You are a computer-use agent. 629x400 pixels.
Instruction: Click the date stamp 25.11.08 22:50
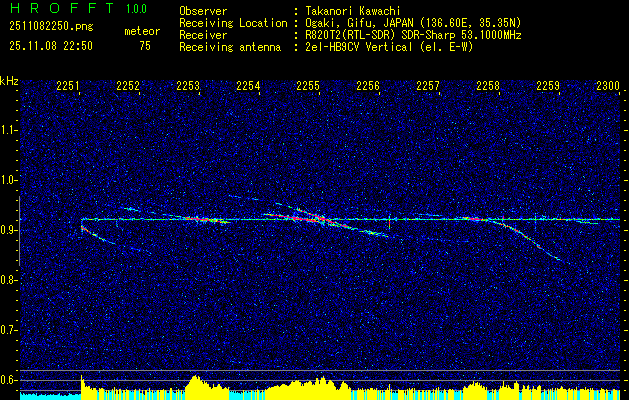pyautogui.click(x=51, y=46)
